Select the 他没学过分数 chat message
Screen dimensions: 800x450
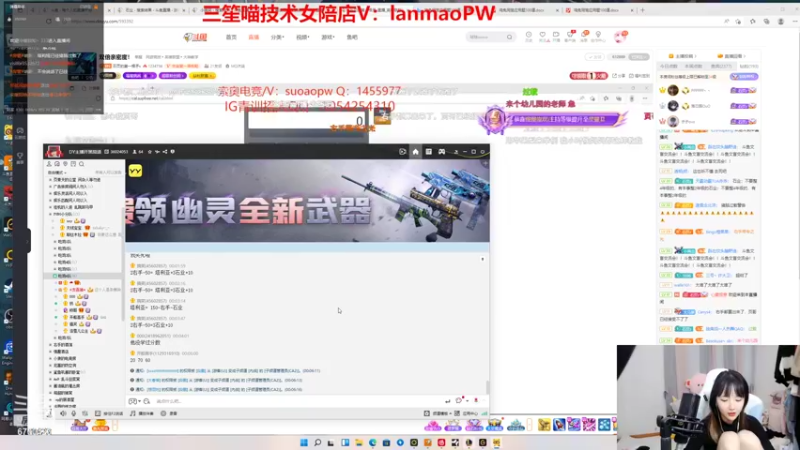click(x=145, y=342)
